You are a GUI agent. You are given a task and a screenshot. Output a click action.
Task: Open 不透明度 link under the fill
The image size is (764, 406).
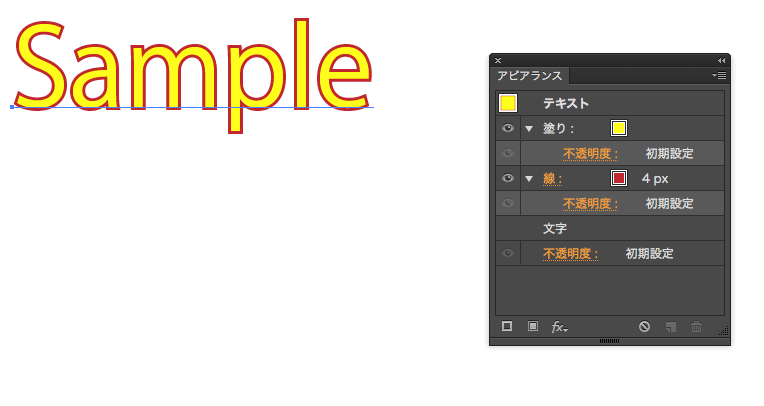[591, 154]
